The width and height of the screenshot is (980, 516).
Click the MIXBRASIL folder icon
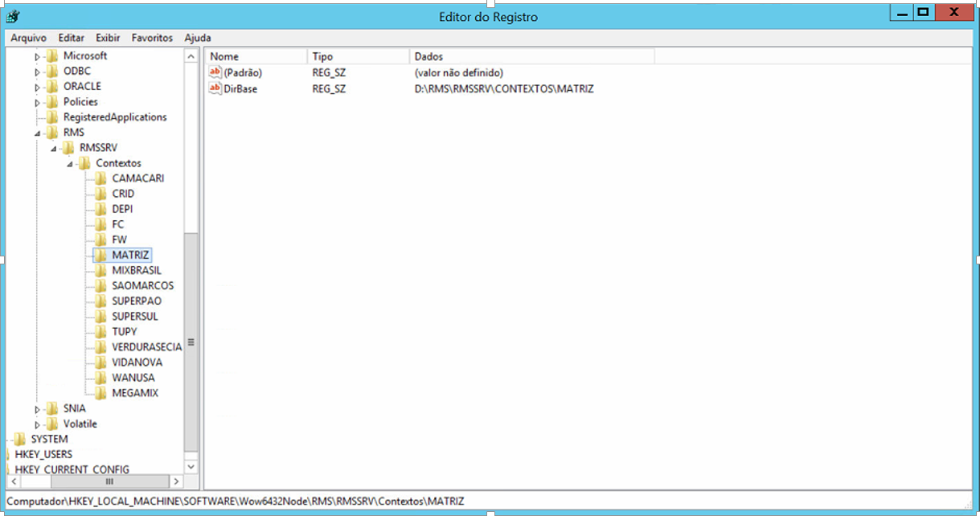[100, 270]
